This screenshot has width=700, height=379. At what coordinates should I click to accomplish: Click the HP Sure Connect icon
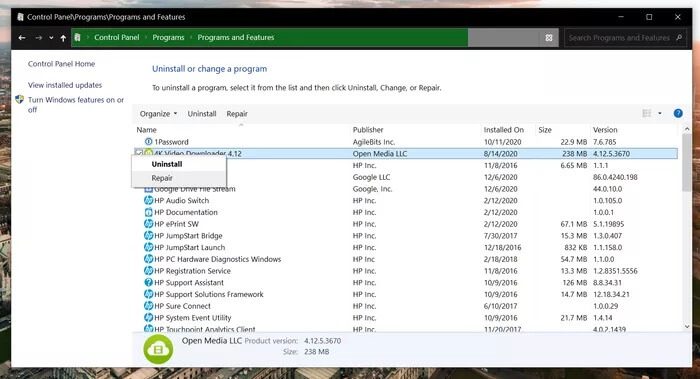149,306
